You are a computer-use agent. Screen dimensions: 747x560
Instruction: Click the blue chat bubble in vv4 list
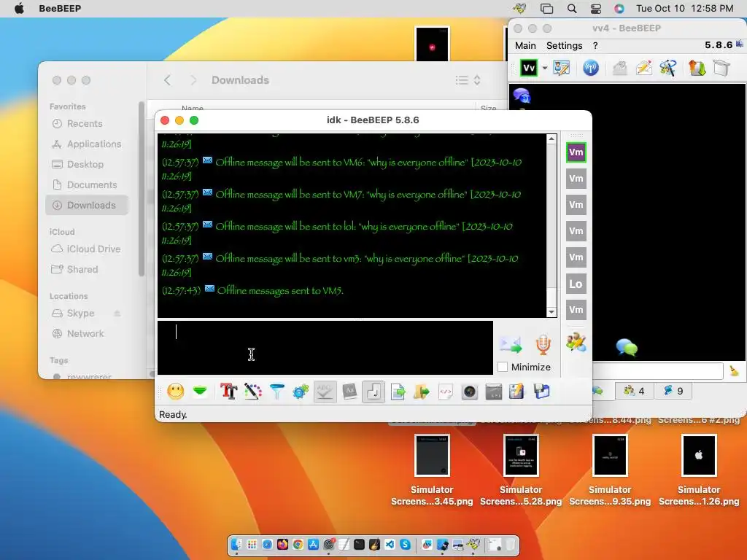point(522,96)
